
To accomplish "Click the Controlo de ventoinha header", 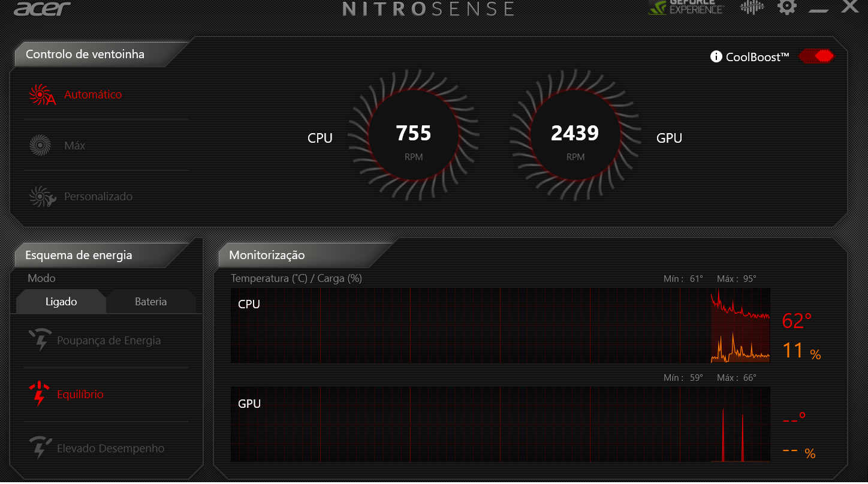I will point(85,54).
